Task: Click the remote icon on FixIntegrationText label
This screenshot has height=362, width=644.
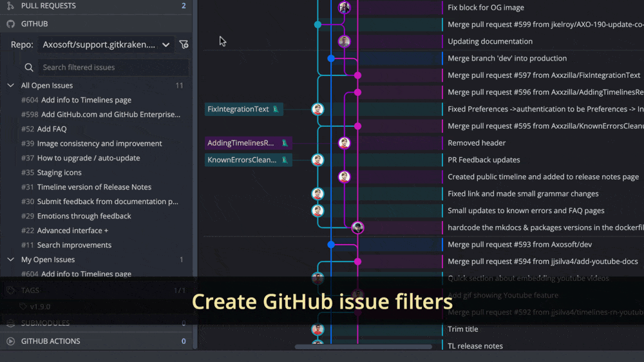Action: [x=276, y=110]
